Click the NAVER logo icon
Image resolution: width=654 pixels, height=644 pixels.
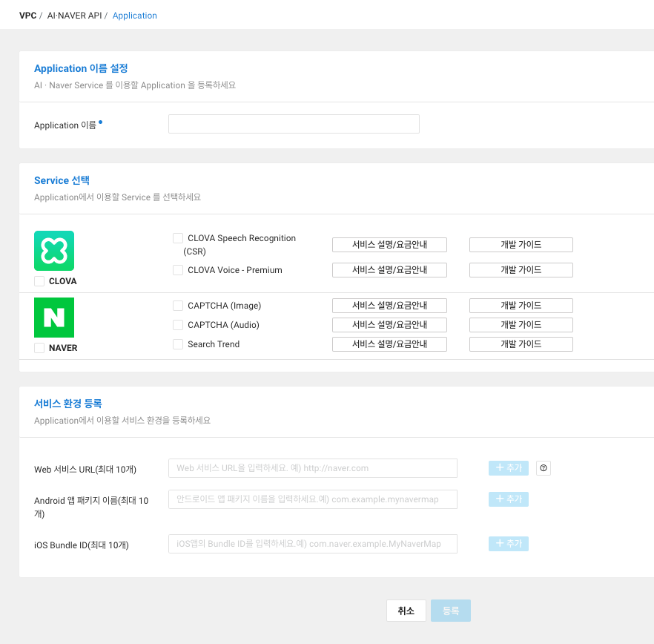[x=54, y=318]
